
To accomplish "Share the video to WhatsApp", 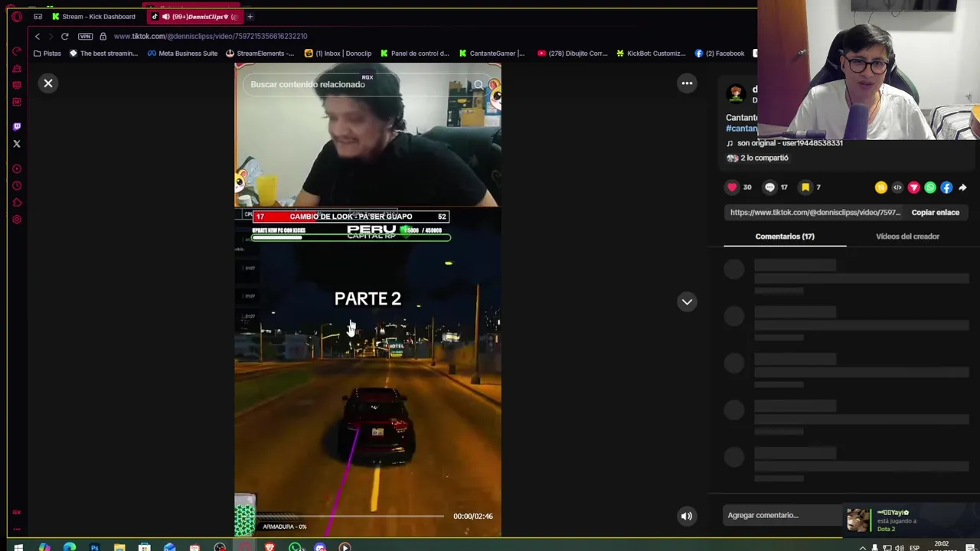I will click(930, 187).
